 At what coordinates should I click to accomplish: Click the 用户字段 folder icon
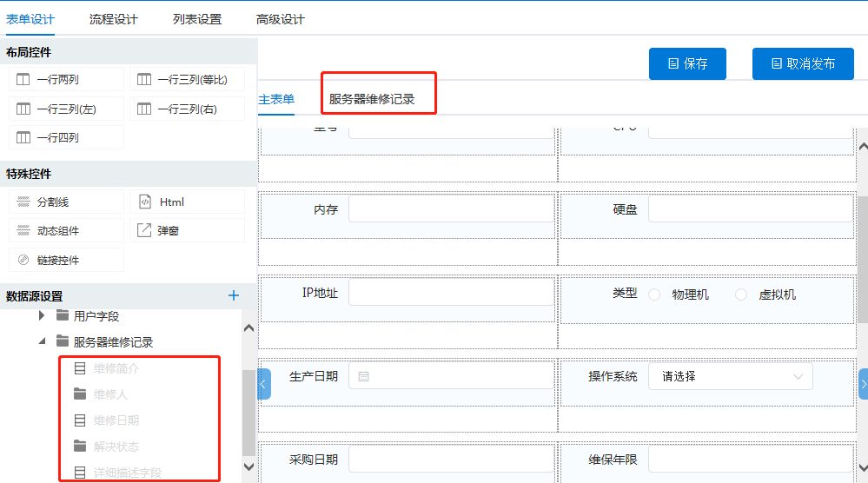[x=63, y=316]
